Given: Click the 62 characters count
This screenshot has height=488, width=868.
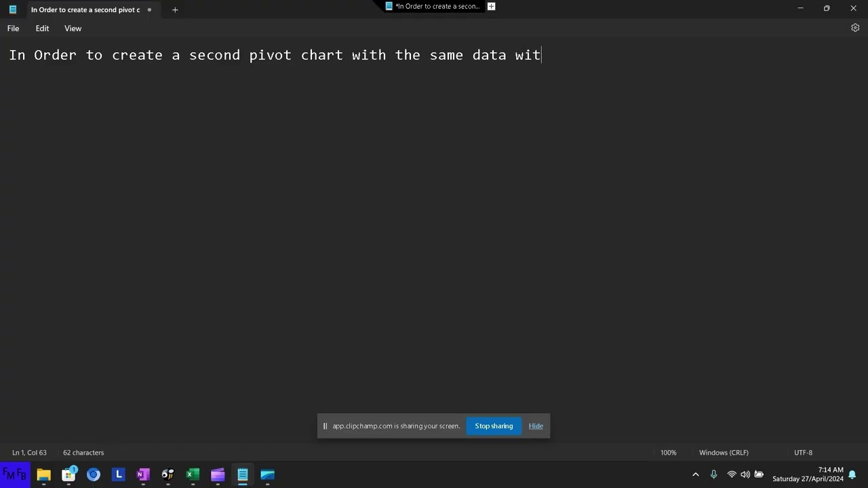Looking at the screenshot, I should (83, 452).
